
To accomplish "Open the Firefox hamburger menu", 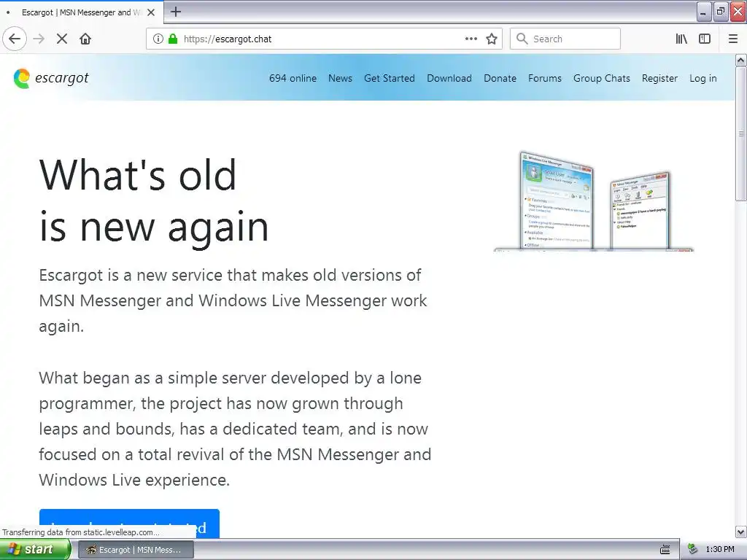I will [x=733, y=39].
